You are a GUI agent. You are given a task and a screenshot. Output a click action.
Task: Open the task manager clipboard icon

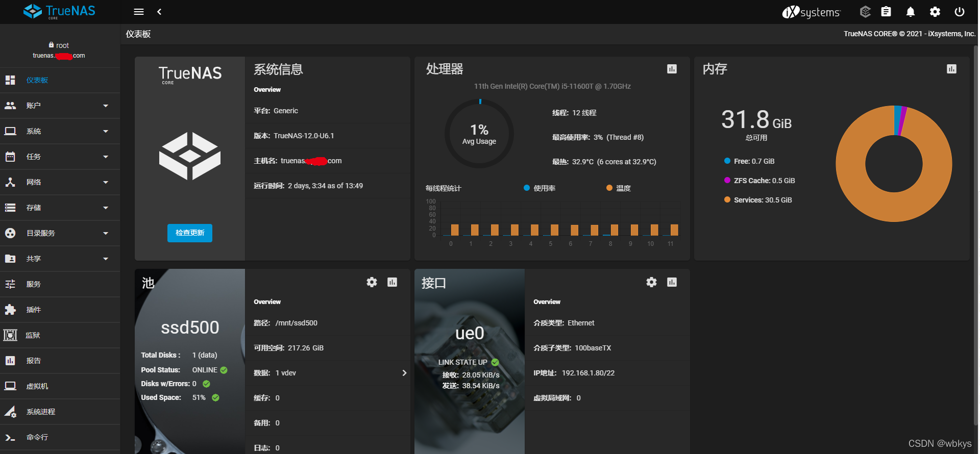[x=887, y=12]
